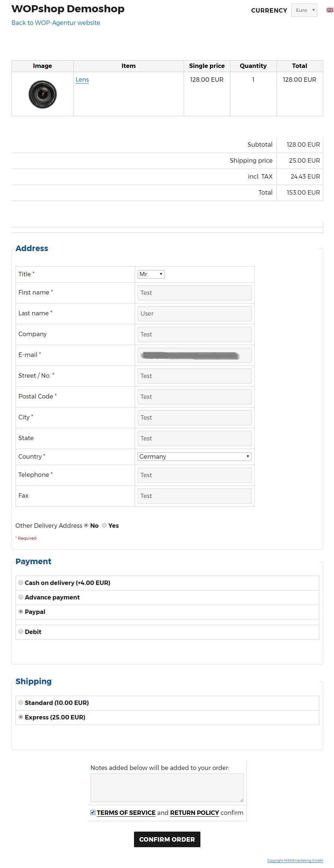The height and width of the screenshot is (868, 334).
Task: Choose Advance payment radio button
Action: [x=21, y=597]
